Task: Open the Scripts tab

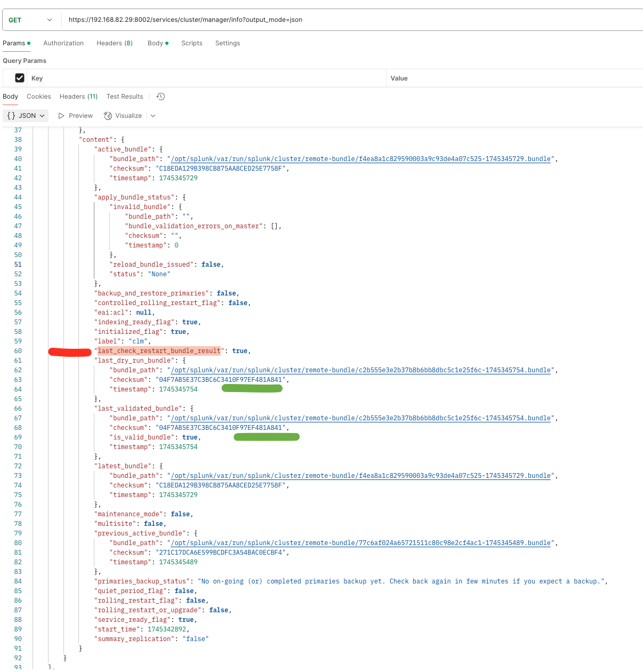Action: click(x=191, y=43)
